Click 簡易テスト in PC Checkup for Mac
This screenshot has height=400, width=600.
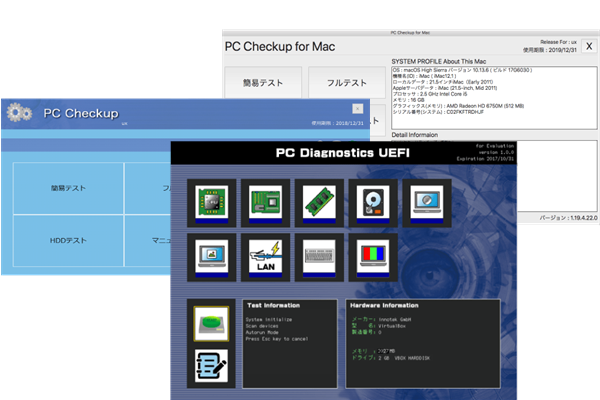point(263,83)
